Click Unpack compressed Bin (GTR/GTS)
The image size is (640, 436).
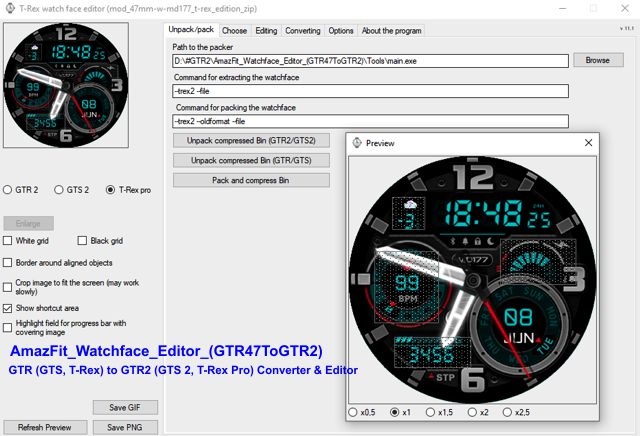click(x=251, y=160)
